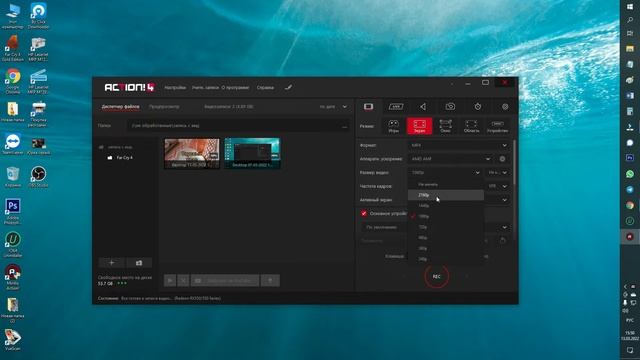Choose 2160p in the video size list
This screenshot has width=640, height=360.
tap(446, 195)
